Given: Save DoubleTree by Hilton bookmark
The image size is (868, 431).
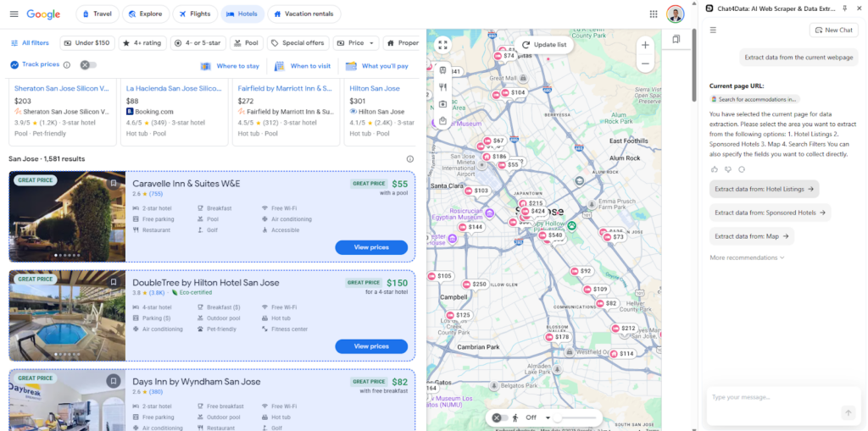Looking at the screenshot, I should tap(114, 282).
